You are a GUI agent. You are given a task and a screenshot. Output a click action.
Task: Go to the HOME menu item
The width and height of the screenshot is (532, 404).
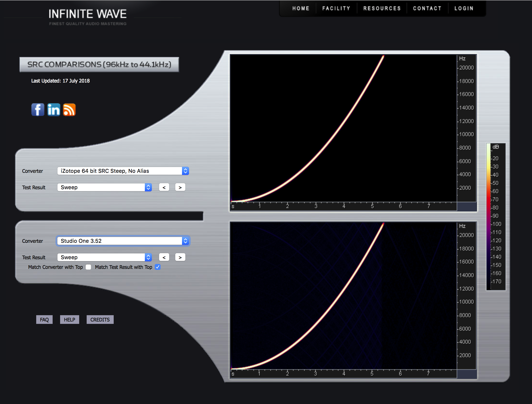[301, 8]
